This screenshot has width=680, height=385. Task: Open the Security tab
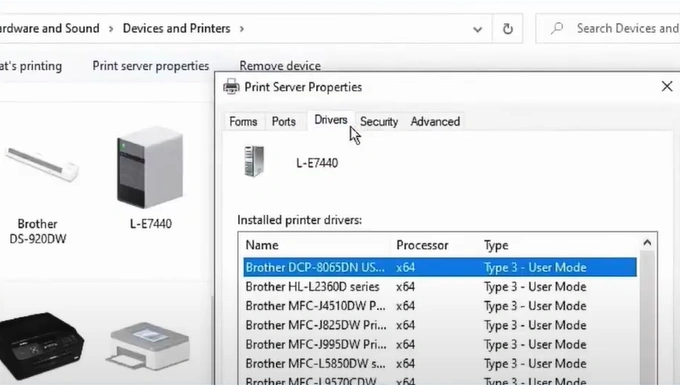(379, 122)
